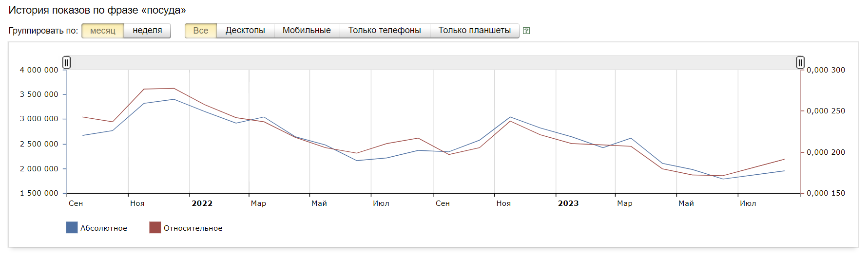
Task: Click the last Июл axis label
Action: pyautogui.click(x=748, y=203)
